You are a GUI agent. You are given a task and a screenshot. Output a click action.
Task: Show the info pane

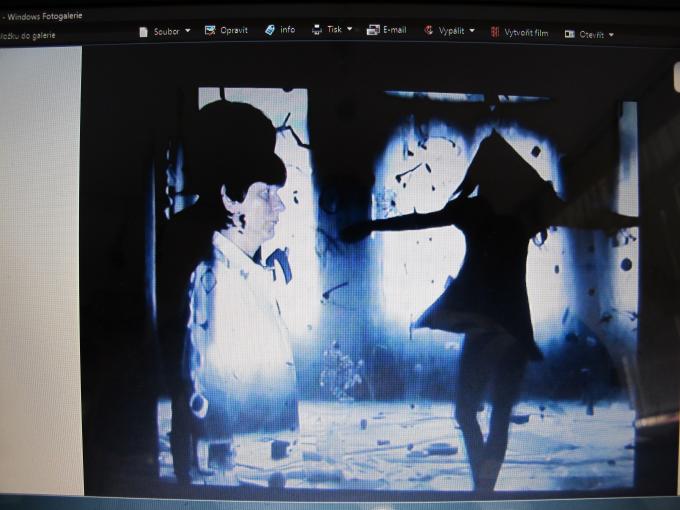[288, 29]
